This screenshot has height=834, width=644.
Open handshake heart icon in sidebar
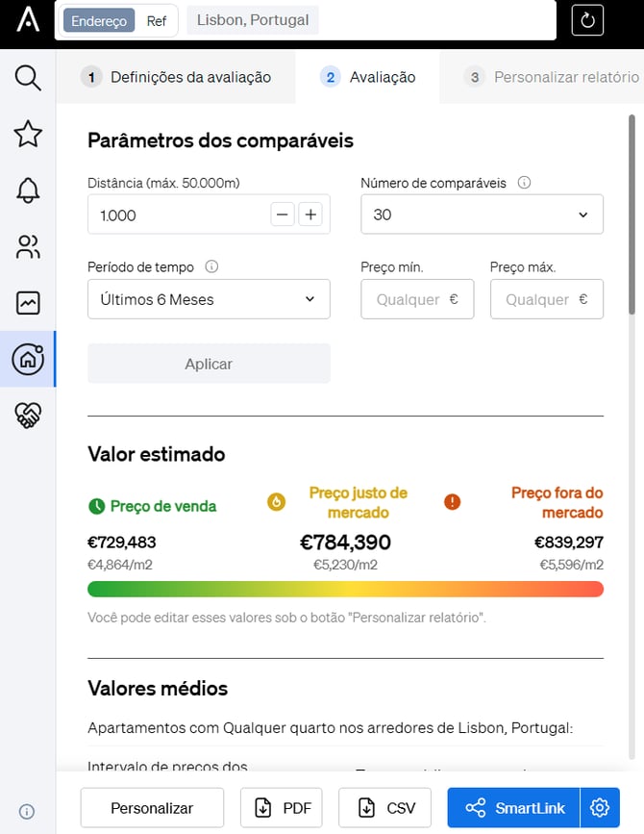click(x=28, y=415)
